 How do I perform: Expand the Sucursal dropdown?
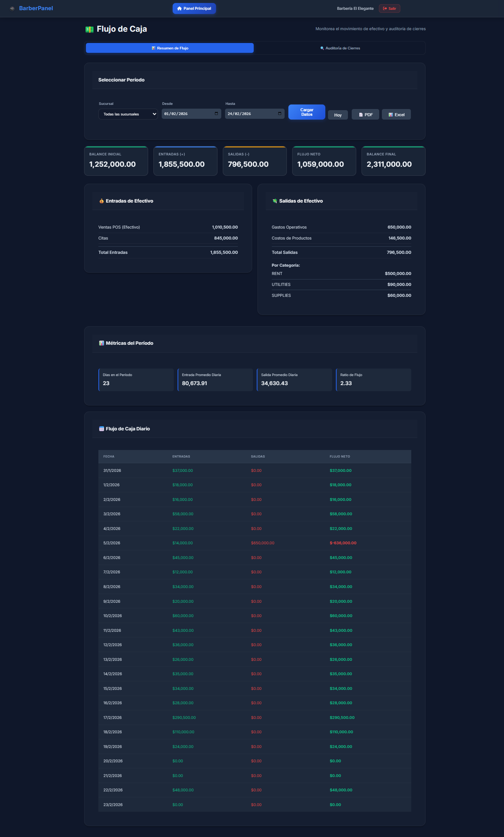click(128, 114)
